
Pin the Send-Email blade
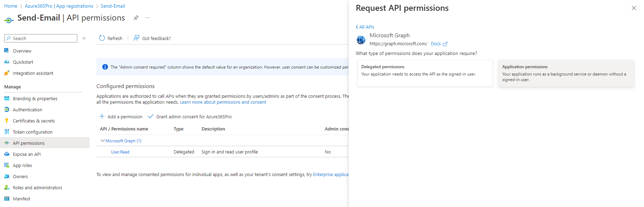pyautogui.click(x=136, y=18)
